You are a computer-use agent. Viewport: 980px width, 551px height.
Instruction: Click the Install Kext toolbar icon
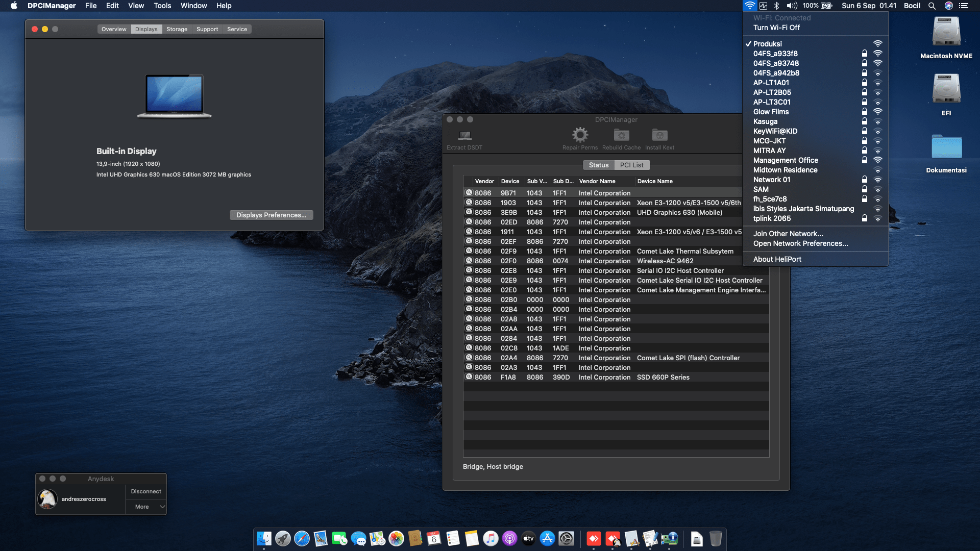(659, 135)
